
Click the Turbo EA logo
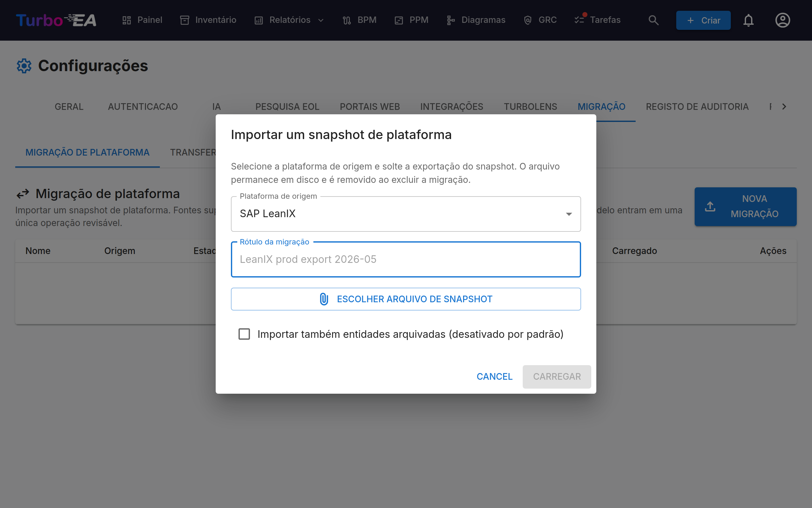(x=56, y=20)
